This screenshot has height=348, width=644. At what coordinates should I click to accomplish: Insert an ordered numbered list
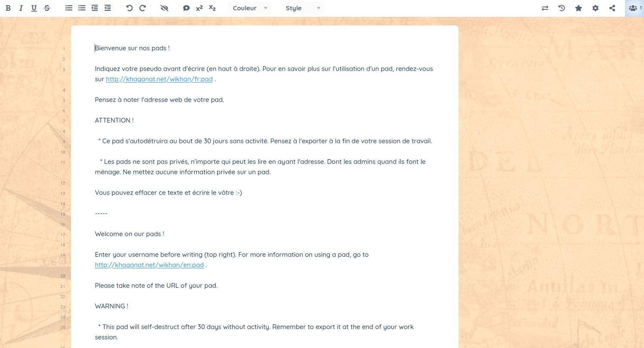click(69, 8)
